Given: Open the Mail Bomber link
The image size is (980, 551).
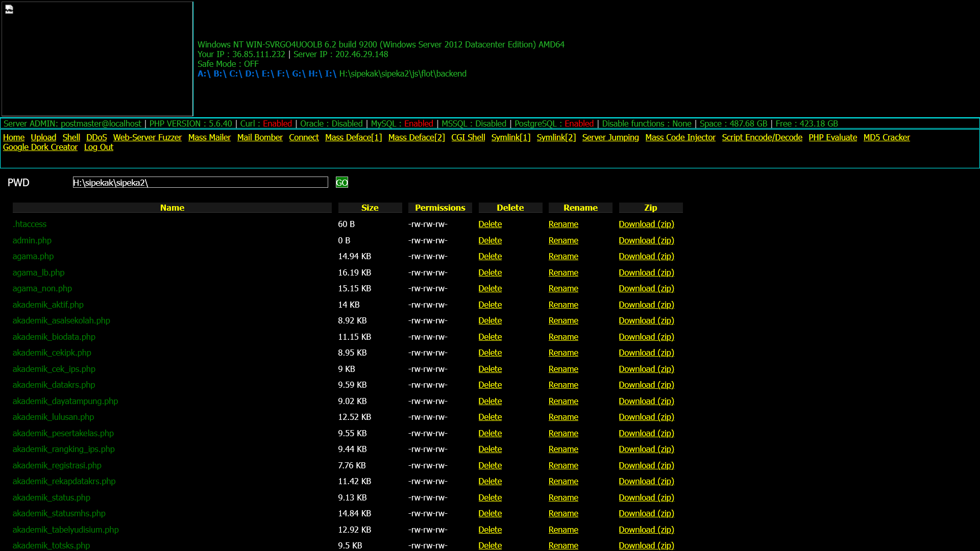Looking at the screenshot, I should (260, 137).
